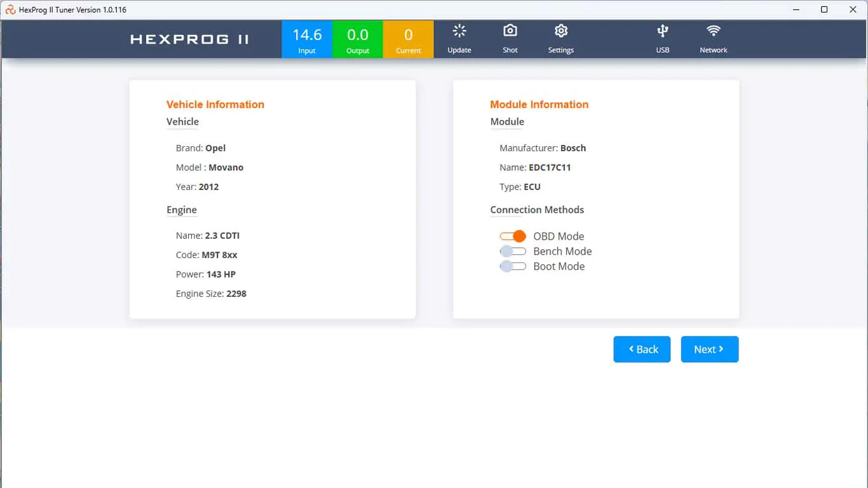Minimize the HexProg II Tuner window

797,10
